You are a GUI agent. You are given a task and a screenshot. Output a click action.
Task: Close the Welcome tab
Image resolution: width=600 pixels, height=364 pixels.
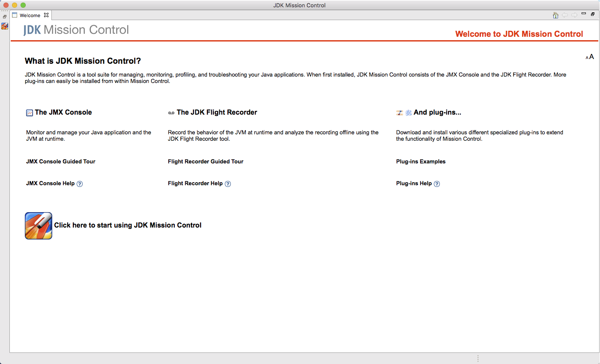[46, 15]
